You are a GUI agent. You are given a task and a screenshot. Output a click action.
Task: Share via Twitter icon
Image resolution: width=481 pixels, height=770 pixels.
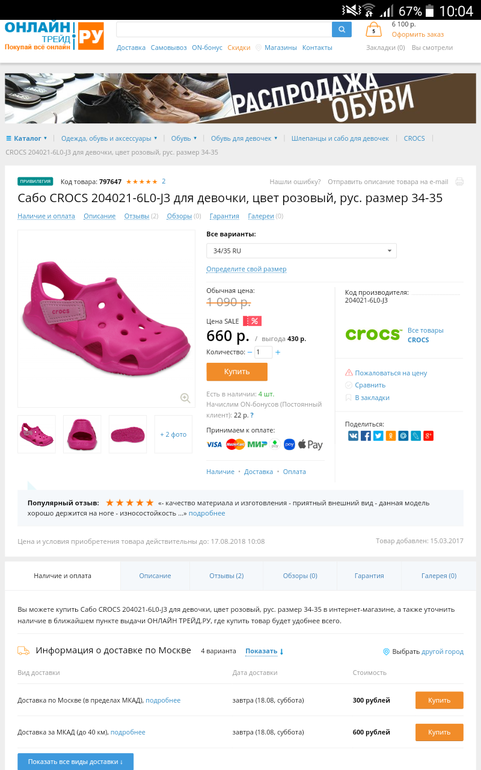click(x=378, y=436)
